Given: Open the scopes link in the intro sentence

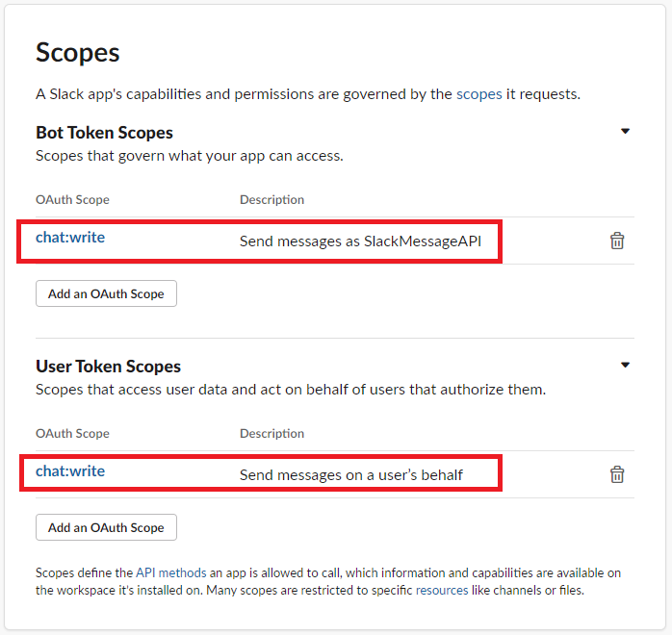Looking at the screenshot, I should pyautogui.click(x=478, y=93).
